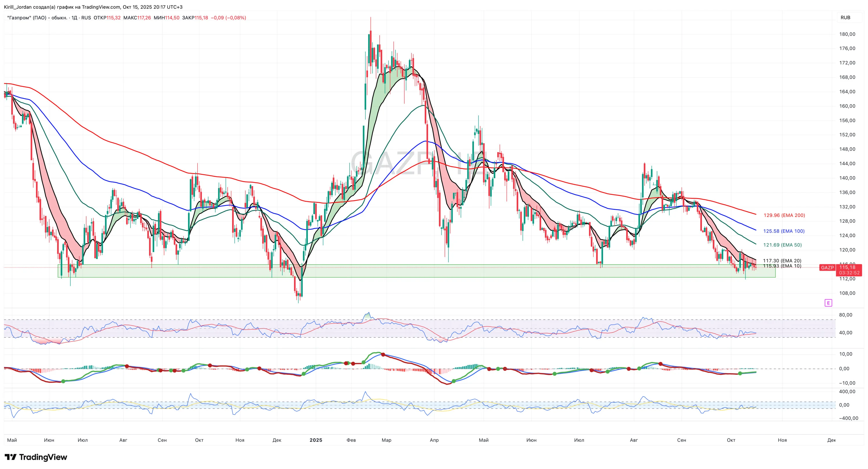The height and width of the screenshot is (469, 868).
Task: Click the −10,00 MACD scale label
Action: [847, 383]
